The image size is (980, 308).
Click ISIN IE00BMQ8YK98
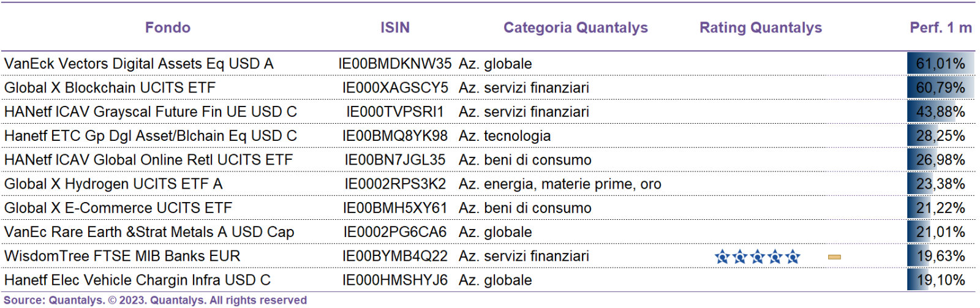tap(395, 136)
